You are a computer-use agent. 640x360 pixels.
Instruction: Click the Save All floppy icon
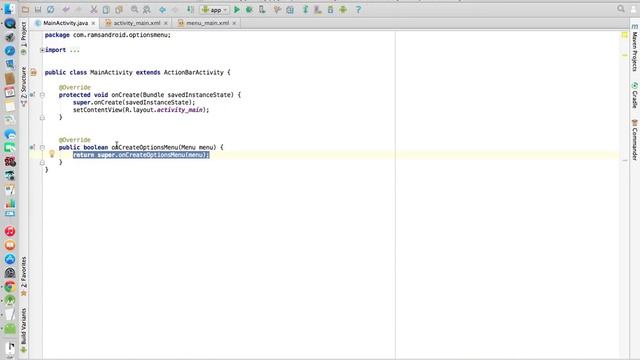[38, 9]
